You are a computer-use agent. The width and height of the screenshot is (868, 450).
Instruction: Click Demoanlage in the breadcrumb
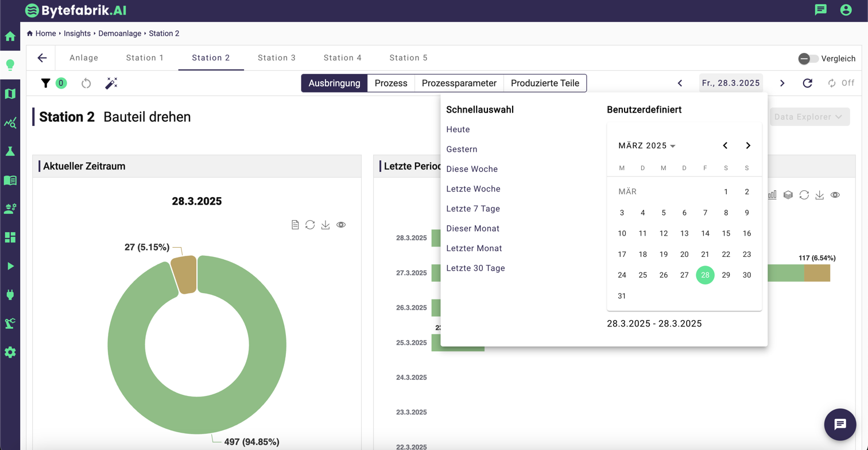(119, 33)
